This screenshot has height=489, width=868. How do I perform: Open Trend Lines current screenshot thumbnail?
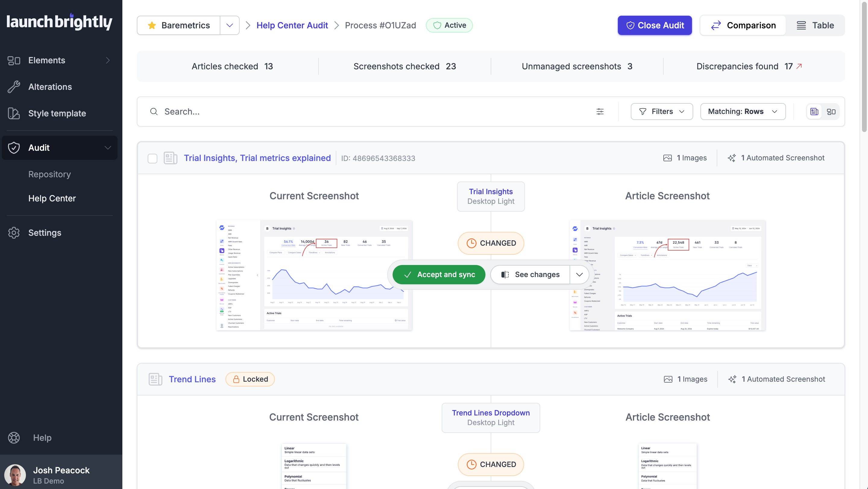(x=314, y=466)
